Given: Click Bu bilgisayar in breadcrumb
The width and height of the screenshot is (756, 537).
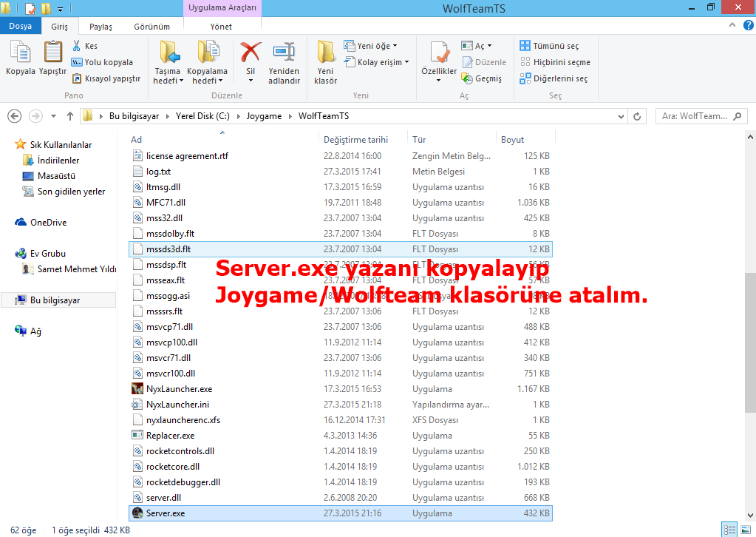Looking at the screenshot, I should click(134, 116).
